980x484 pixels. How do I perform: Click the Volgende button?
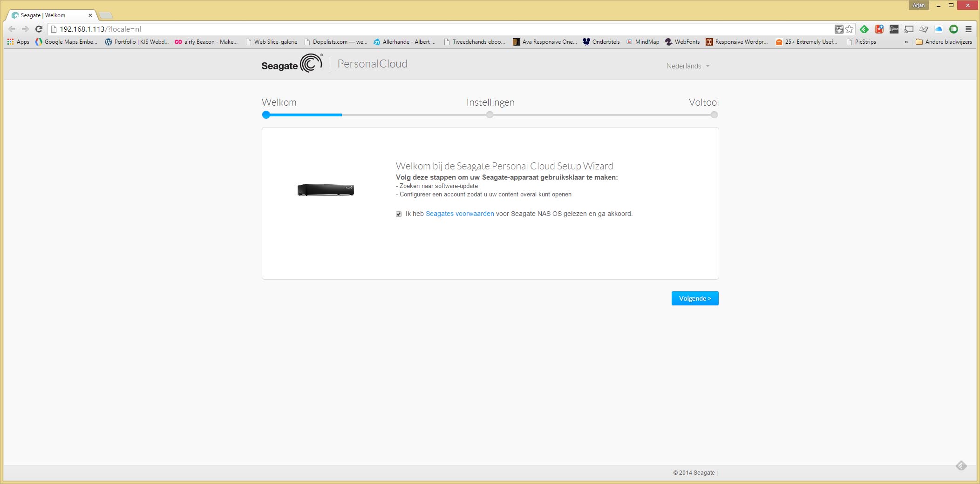[695, 298]
